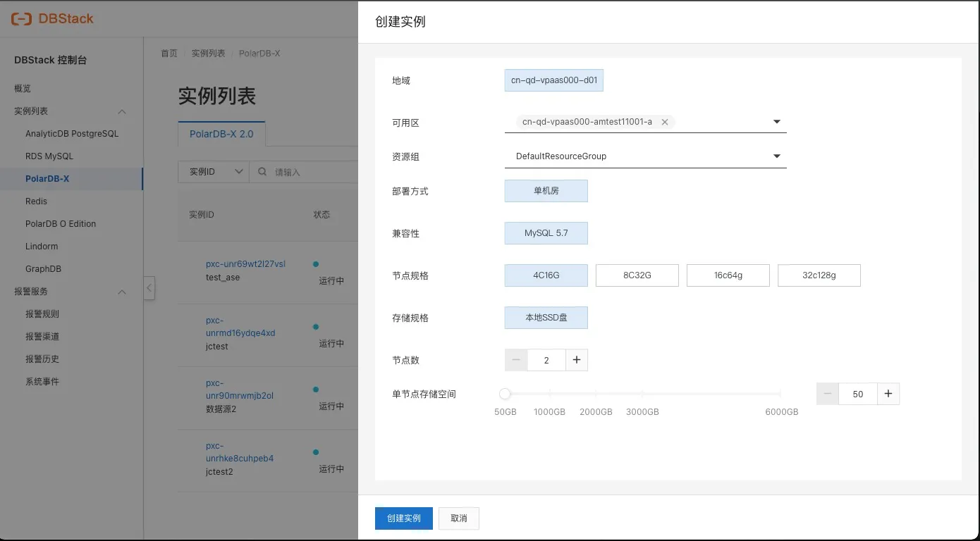
Task: Click the 1000GB mark on storage slider
Action: click(x=549, y=411)
